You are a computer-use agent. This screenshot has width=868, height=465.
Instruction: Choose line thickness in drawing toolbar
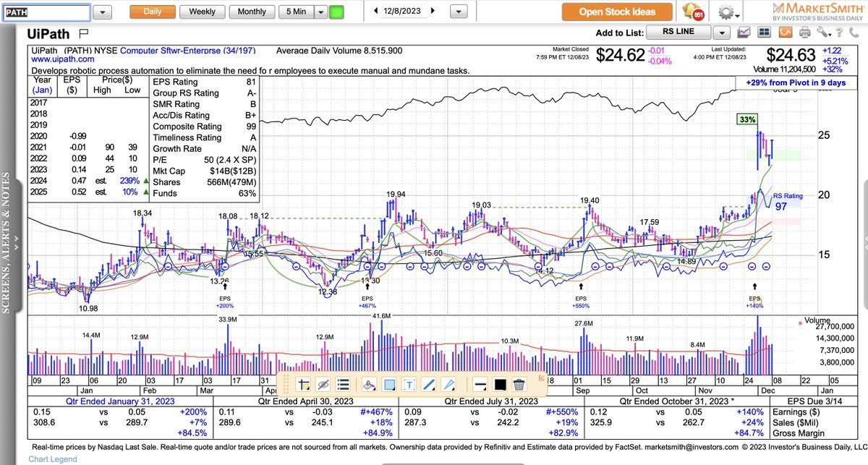click(480, 384)
